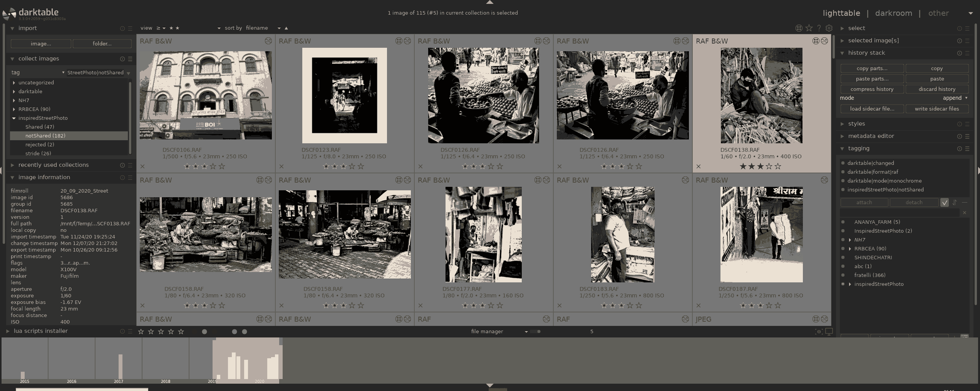Clear the tag search entry with x
This screenshot has height=391, width=980.
click(965, 213)
